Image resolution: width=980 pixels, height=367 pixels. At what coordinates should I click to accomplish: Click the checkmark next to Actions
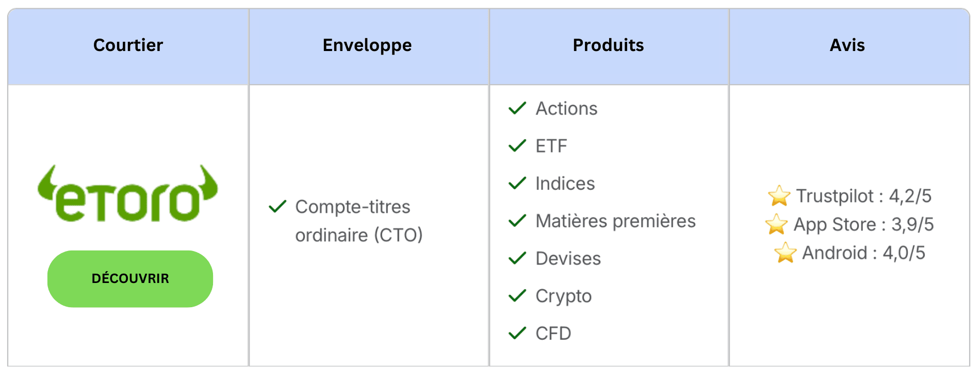click(x=517, y=108)
